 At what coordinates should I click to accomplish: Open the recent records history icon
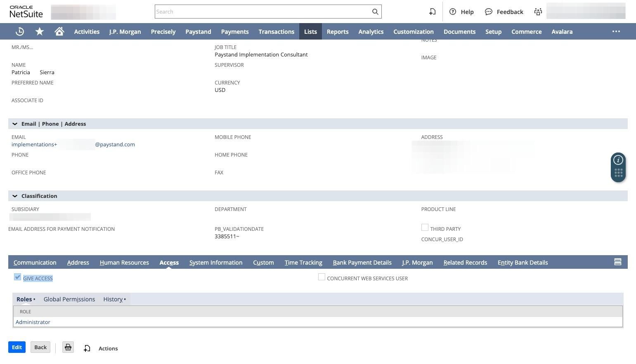pyautogui.click(x=19, y=31)
